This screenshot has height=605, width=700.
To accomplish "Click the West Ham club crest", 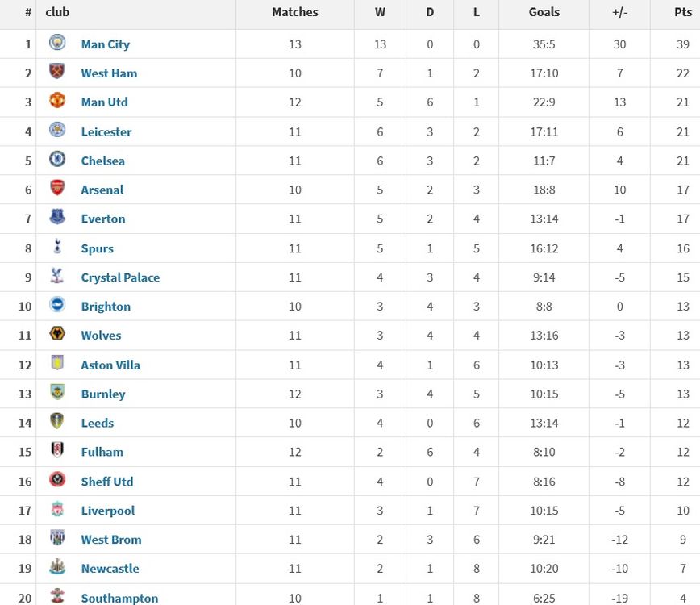I will pyautogui.click(x=57, y=73).
